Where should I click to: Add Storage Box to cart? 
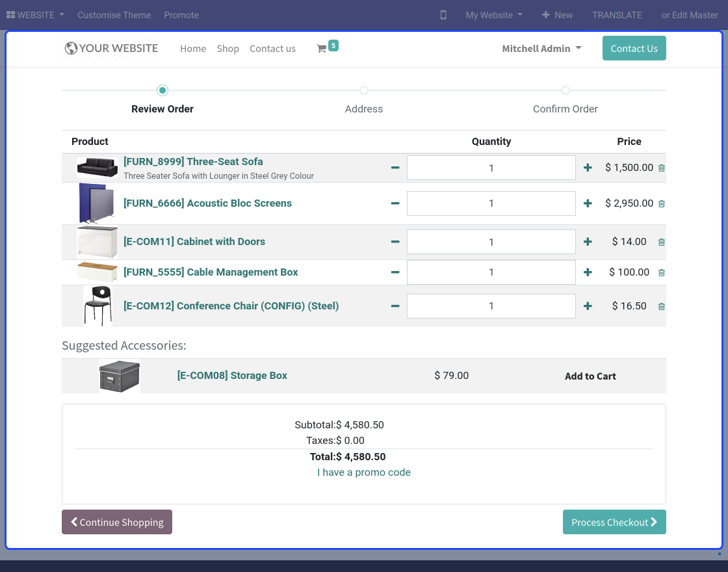pyautogui.click(x=590, y=376)
